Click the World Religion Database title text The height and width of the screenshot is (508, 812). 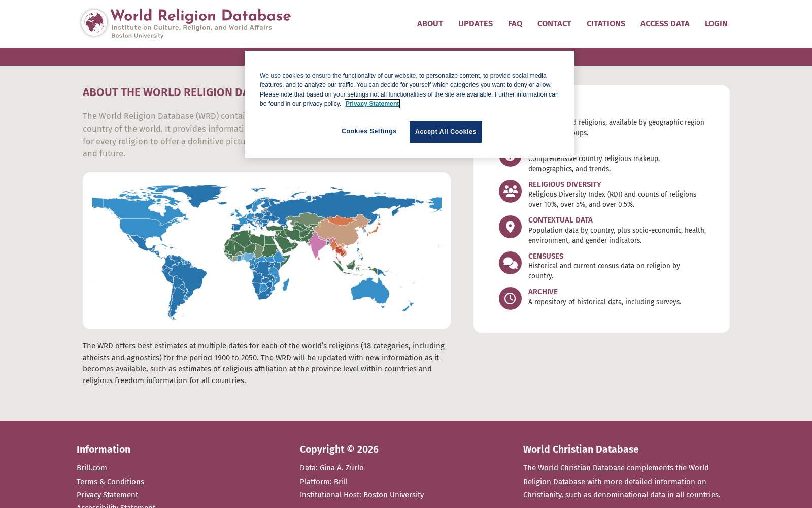pyautogui.click(x=200, y=16)
